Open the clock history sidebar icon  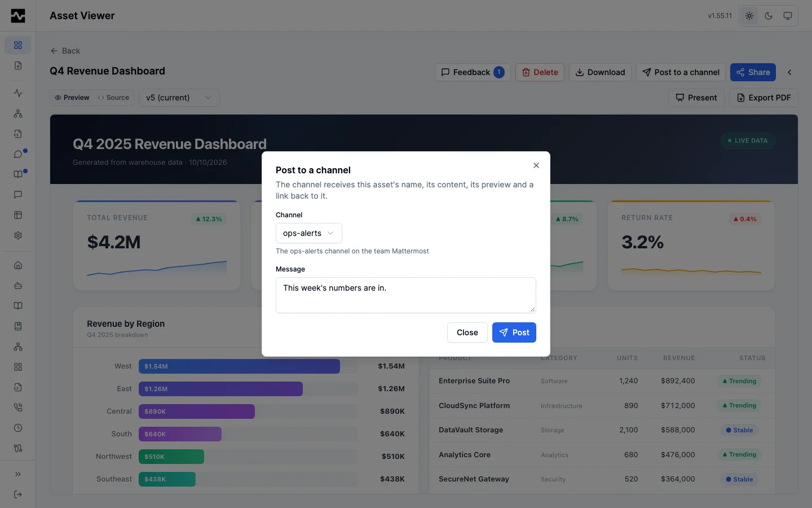18,428
